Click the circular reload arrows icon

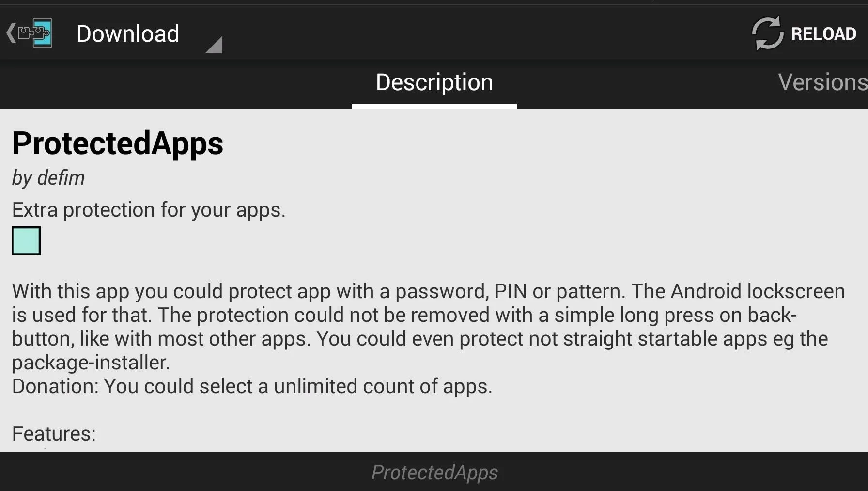tap(767, 33)
